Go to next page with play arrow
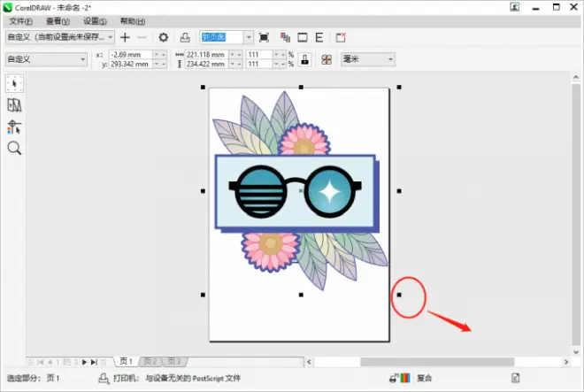The width and height of the screenshot is (584, 392). click(85, 362)
